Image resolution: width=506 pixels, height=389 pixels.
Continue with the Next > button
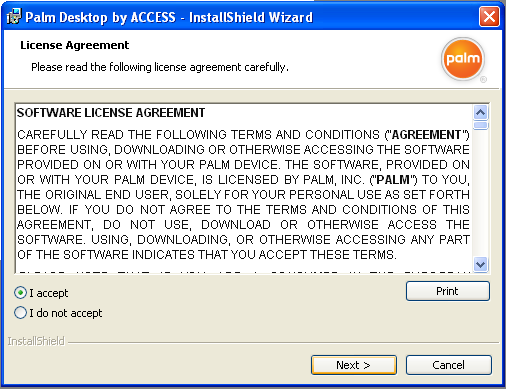354,365
